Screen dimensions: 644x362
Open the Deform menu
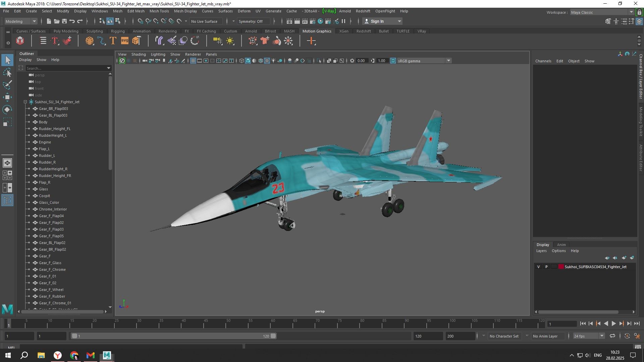click(244, 11)
